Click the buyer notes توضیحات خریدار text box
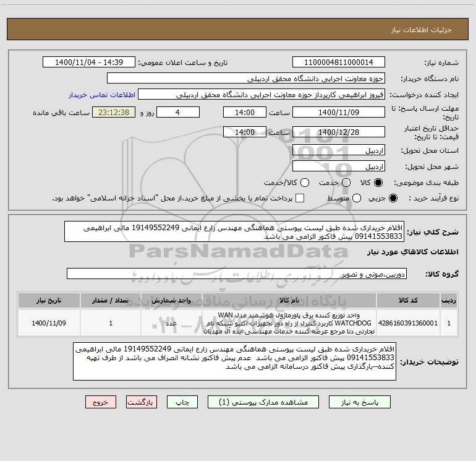 pos(234,361)
